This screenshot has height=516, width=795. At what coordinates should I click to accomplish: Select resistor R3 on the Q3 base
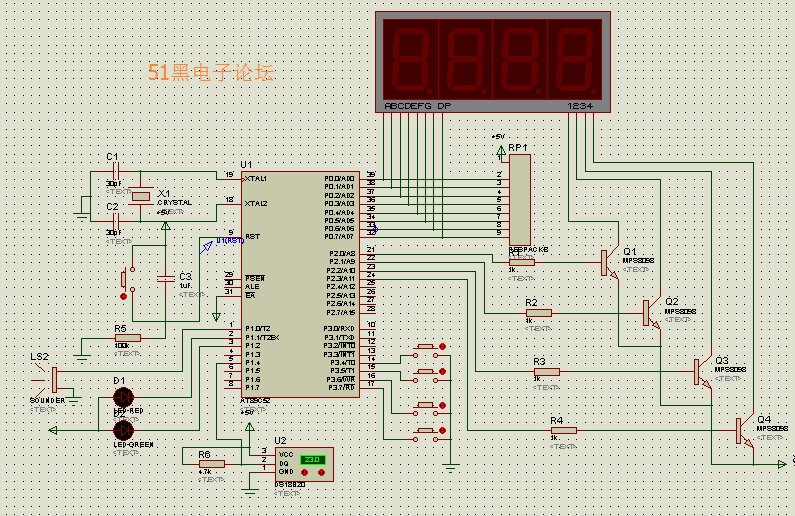(547, 372)
